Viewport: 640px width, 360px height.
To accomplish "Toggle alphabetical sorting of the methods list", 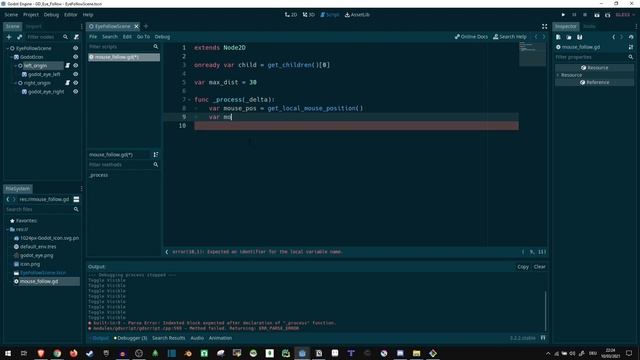I will click(156, 155).
